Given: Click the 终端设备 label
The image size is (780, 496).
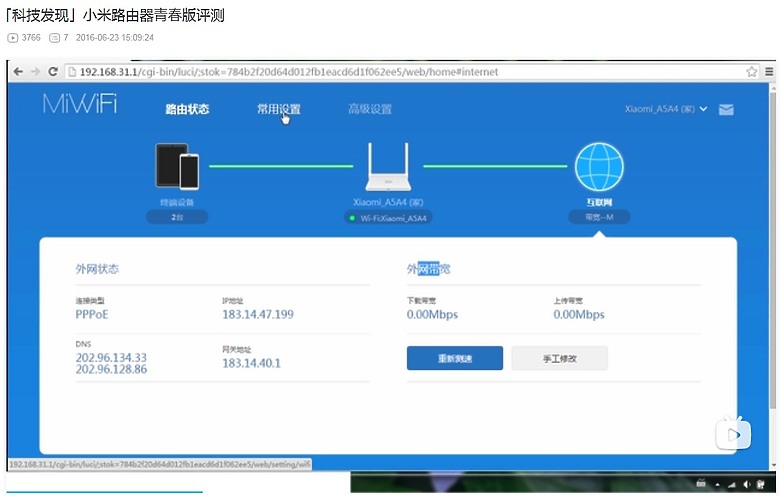Looking at the screenshot, I should coord(177,202).
